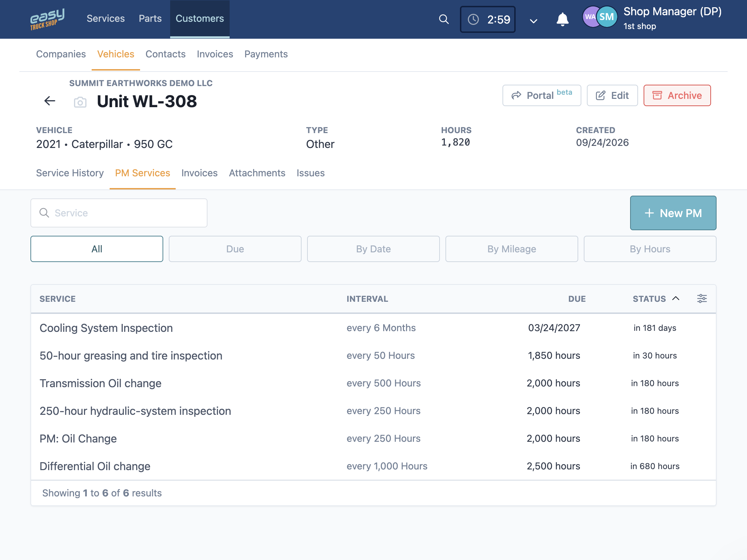Open the notifications bell
The image size is (747, 560).
coord(563,19)
